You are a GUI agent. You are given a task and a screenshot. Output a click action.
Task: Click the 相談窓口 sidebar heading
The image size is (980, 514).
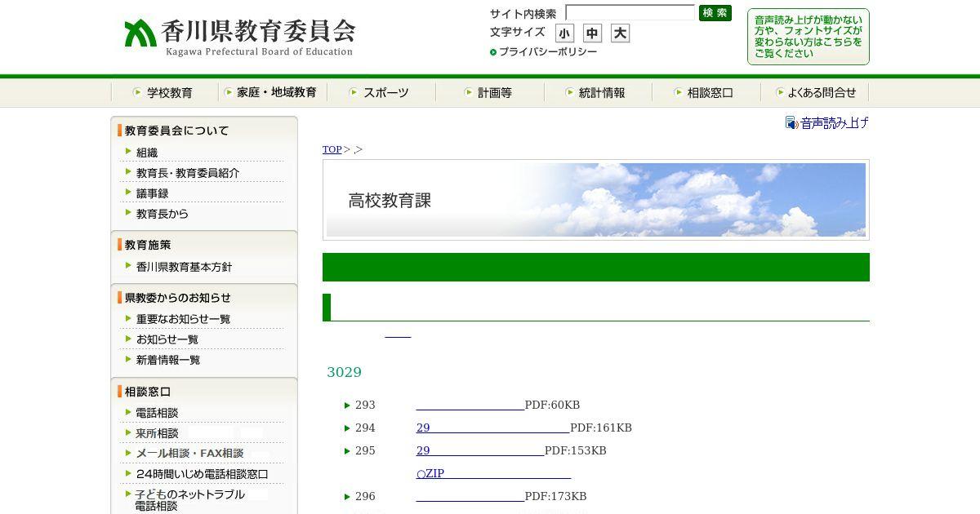148,392
